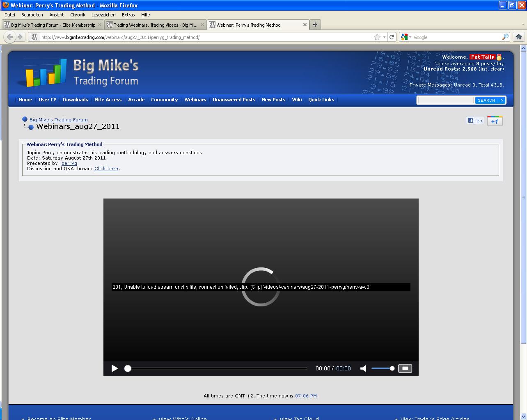Open the discussion thread Click here link
Screen dimensions: 527x420
[106, 169]
